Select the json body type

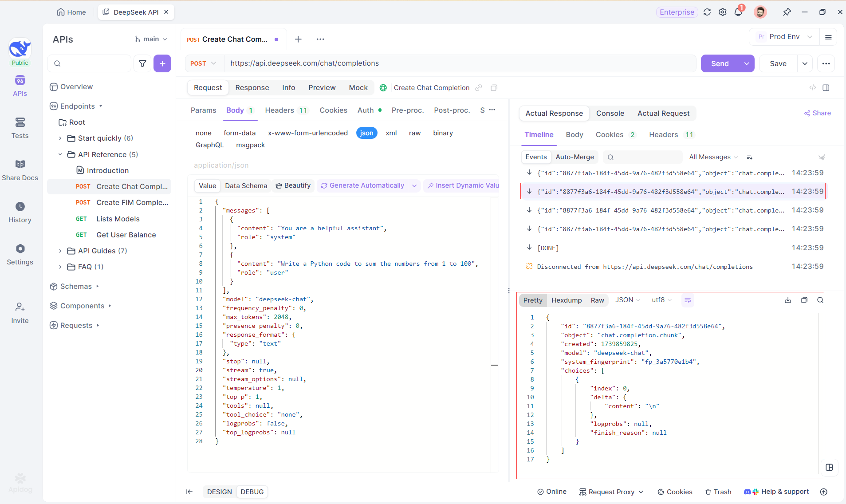(367, 133)
